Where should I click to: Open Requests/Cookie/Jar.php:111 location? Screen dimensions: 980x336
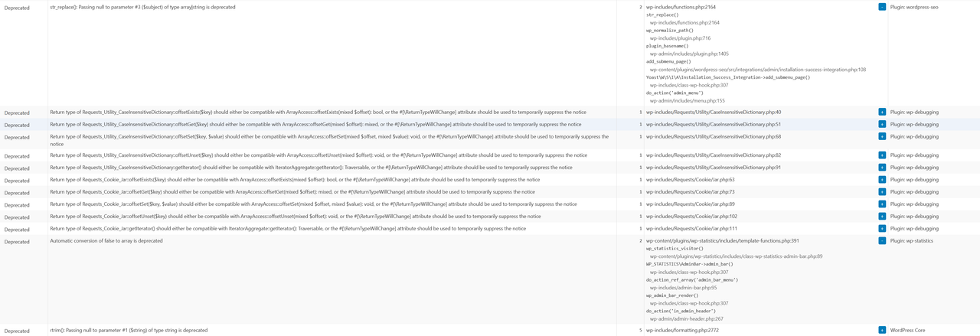(691, 228)
